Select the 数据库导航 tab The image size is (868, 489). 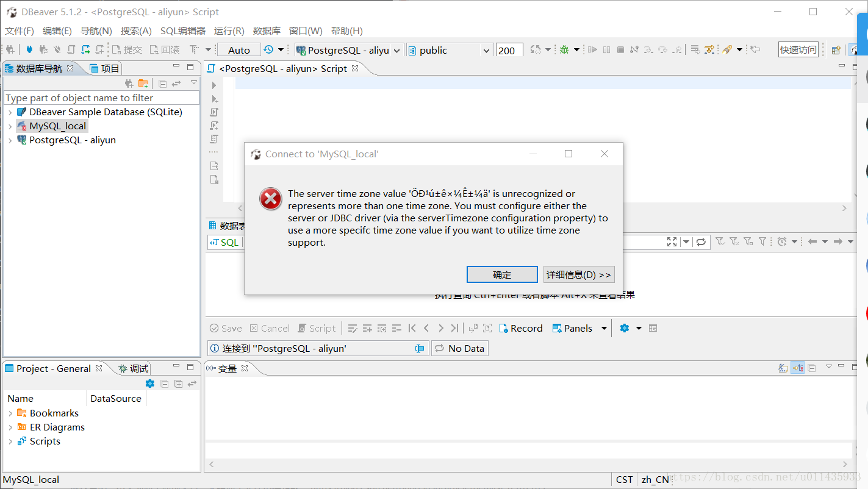39,68
